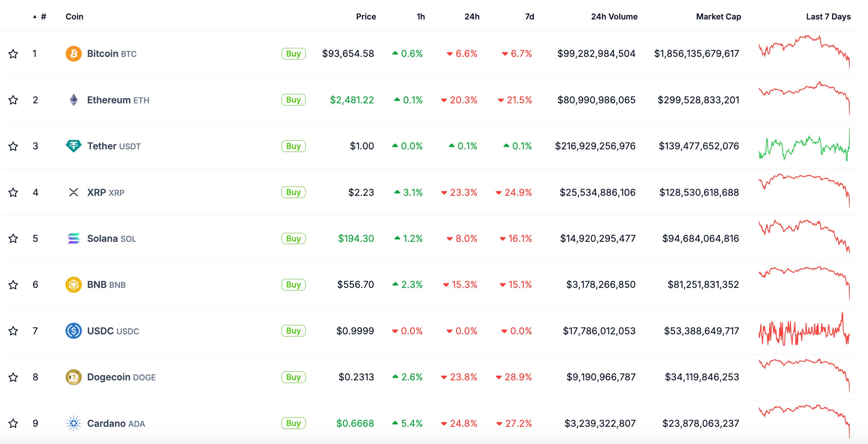Star the Dogecoin row
The image size is (868, 444).
click(13, 377)
